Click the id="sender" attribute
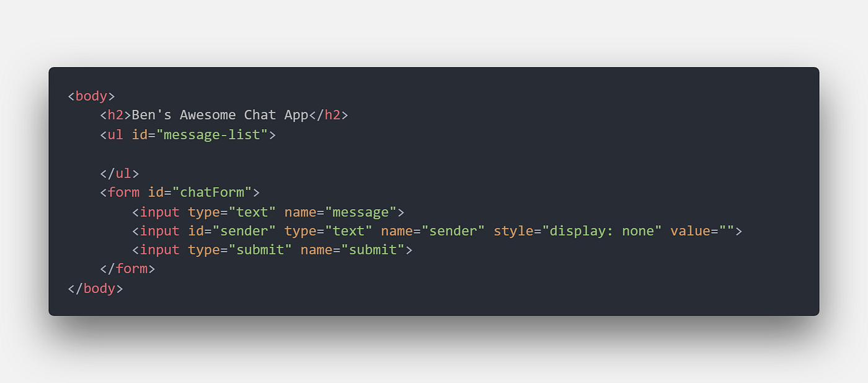This screenshot has width=868, height=383. [x=232, y=231]
